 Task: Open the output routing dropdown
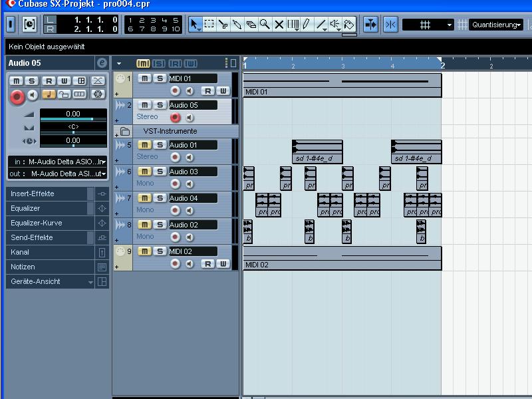tap(58, 174)
